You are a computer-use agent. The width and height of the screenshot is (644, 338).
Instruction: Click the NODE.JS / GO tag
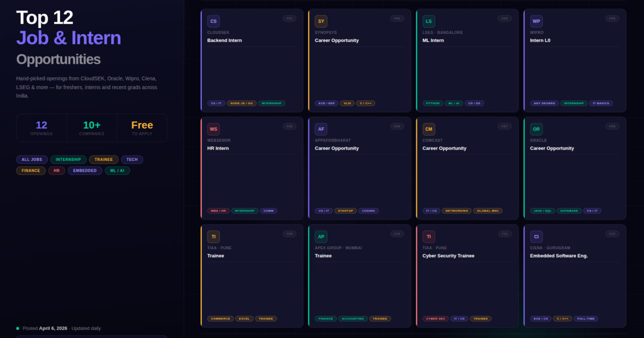point(241,103)
